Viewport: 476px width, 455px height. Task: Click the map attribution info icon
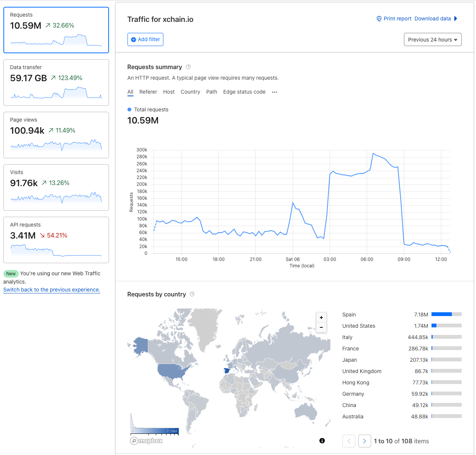click(x=322, y=441)
